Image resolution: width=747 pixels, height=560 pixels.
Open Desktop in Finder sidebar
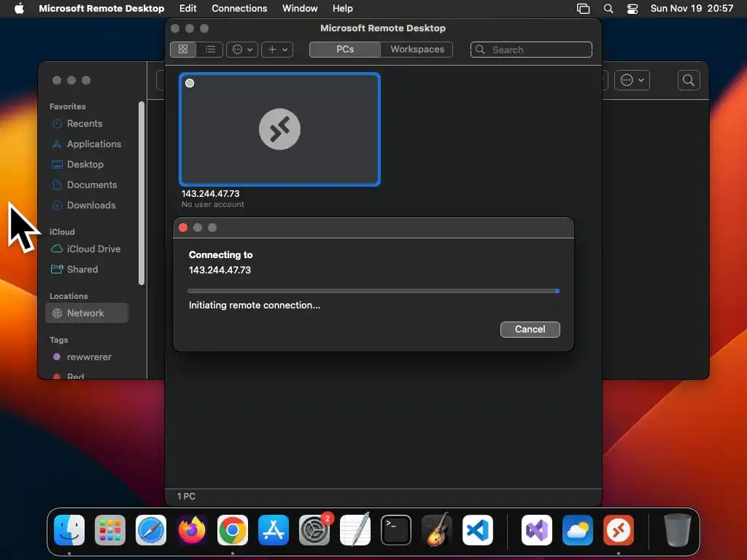pos(87,164)
